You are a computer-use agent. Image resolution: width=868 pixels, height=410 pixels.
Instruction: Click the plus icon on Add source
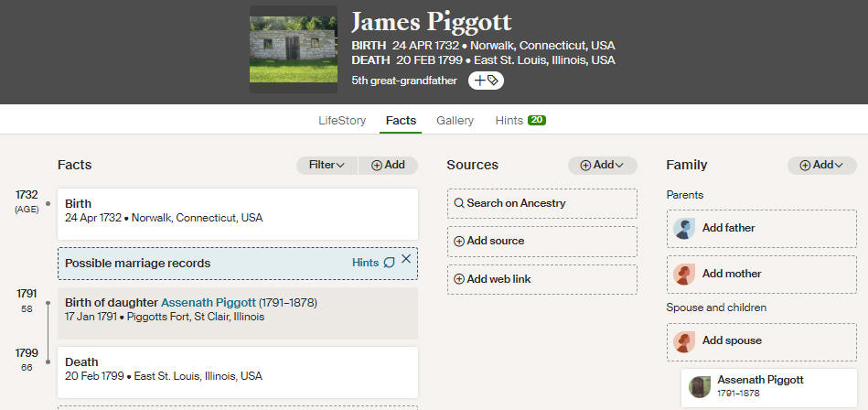click(x=459, y=241)
